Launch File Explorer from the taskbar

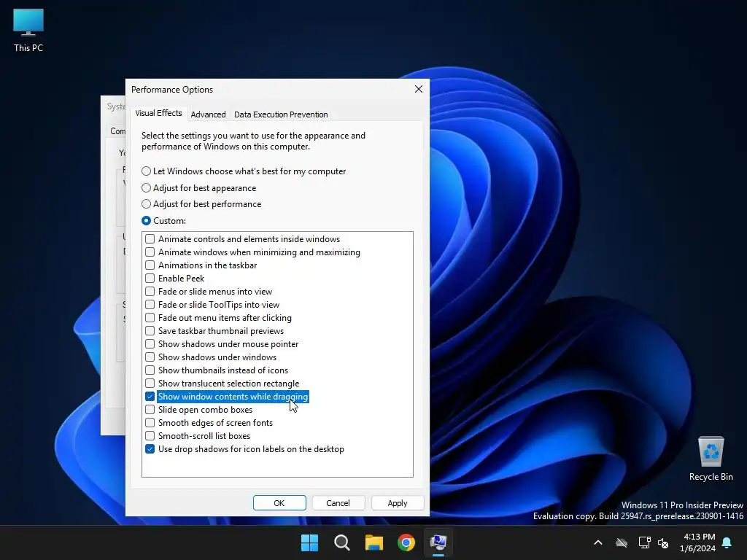point(374,542)
